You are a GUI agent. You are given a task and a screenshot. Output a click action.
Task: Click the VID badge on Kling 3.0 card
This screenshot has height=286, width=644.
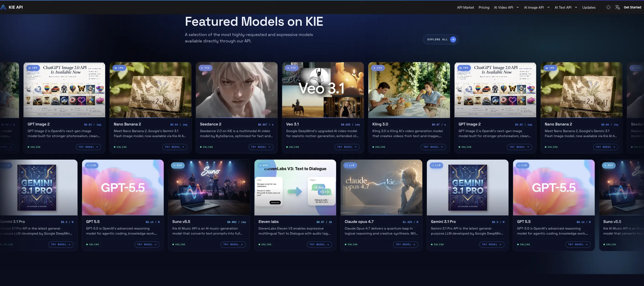378,68
